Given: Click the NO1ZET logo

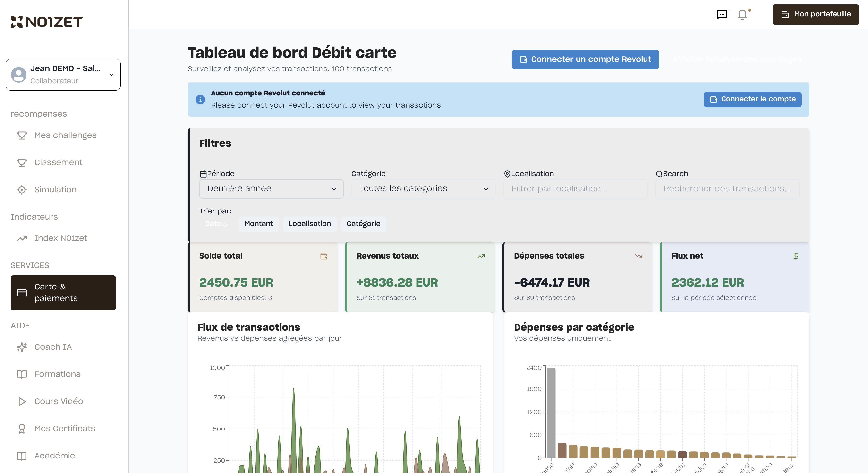Looking at the screenshot, I should point(46,22).
